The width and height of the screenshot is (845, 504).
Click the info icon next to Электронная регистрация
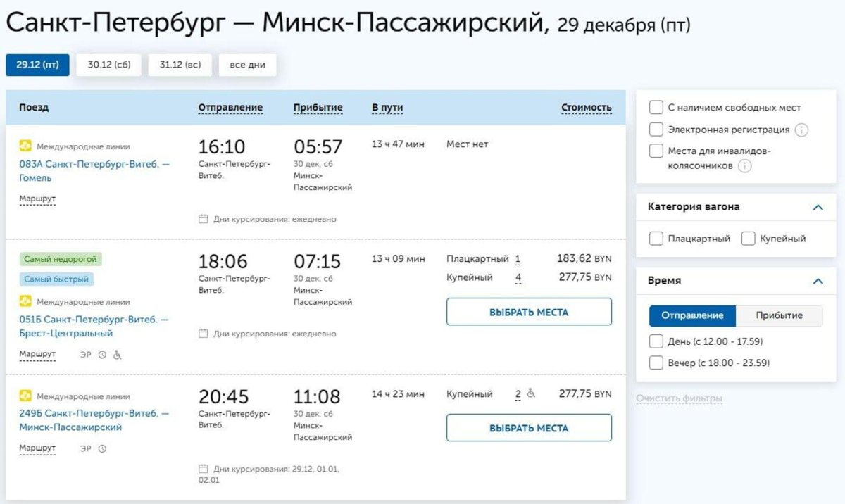801,130
